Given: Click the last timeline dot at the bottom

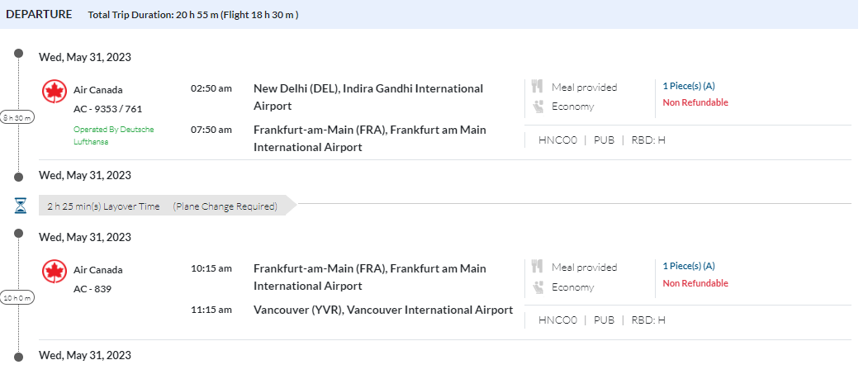Looking at the screenshot, I should [x=19, y=356].
